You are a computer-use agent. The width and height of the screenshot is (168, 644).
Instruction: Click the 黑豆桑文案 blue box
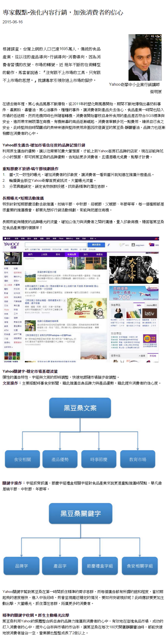tap(80, 408)
